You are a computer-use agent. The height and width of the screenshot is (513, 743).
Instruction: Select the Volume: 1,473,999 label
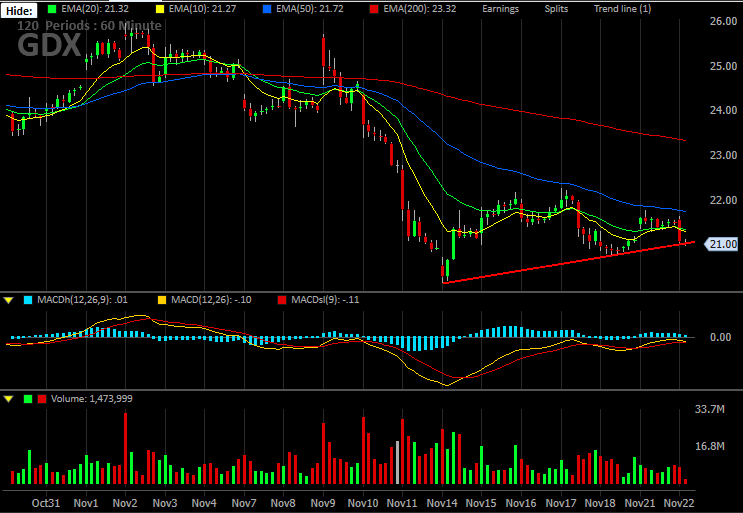(x=91, y=399)
